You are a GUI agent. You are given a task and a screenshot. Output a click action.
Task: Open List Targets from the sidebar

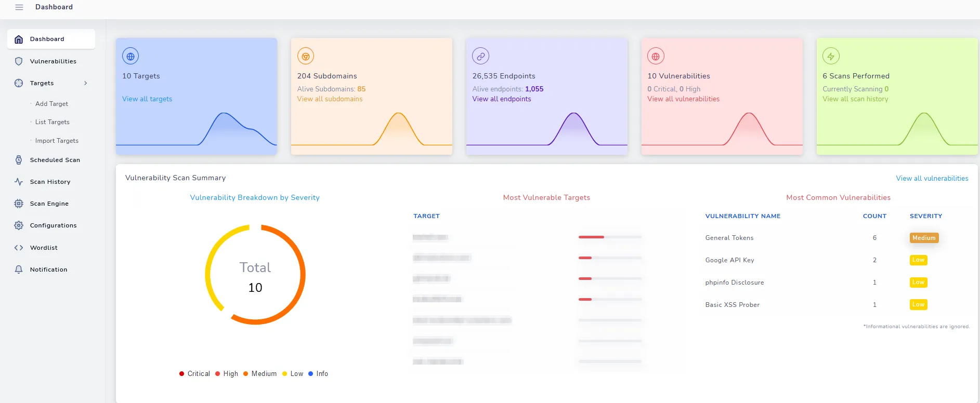tap(52, 122)
